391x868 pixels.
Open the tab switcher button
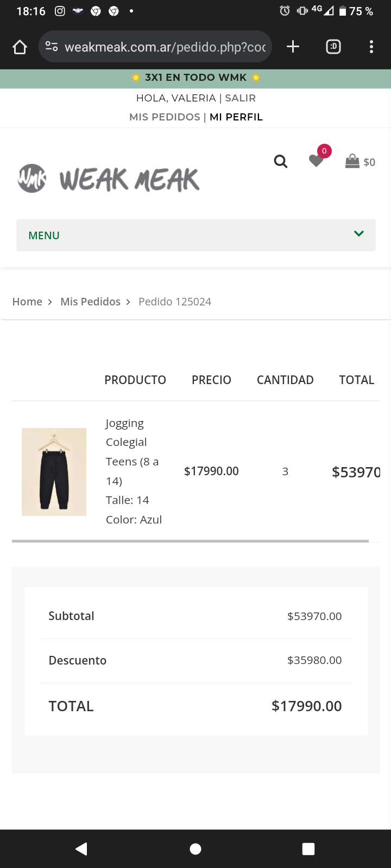[333, 47]
